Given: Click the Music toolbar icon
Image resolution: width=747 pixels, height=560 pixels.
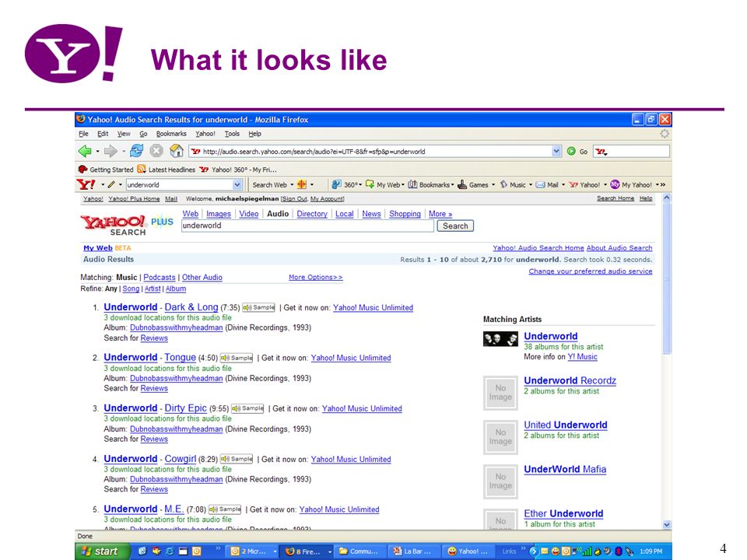Looking at the screenshot, I should pyautogui.click(x=504, y=184).
